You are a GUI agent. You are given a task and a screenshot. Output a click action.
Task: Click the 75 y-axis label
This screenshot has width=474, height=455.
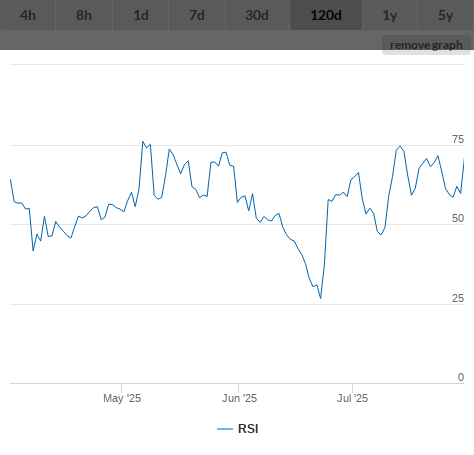point(458,139)
